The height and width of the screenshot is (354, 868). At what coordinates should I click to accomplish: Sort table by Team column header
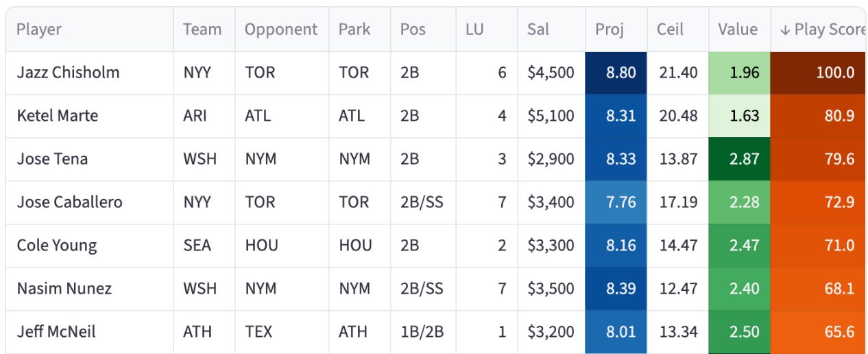pos(202,29)
